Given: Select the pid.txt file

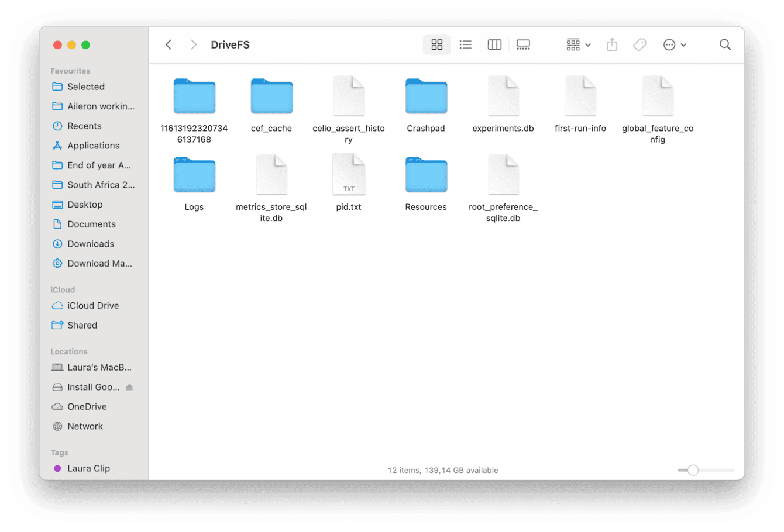Looking at the screenshot, I should 349,174.
